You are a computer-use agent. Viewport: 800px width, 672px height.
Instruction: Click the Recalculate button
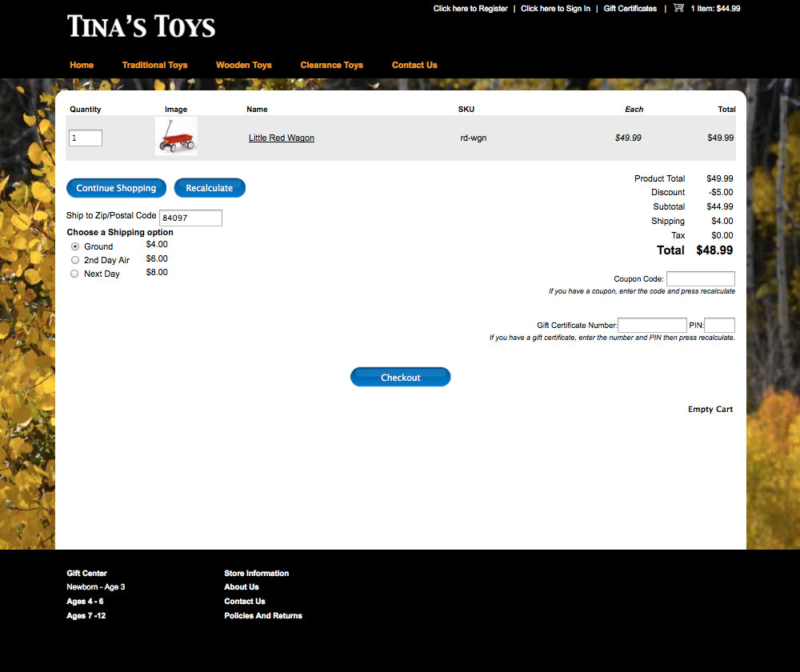coord(210,188)
